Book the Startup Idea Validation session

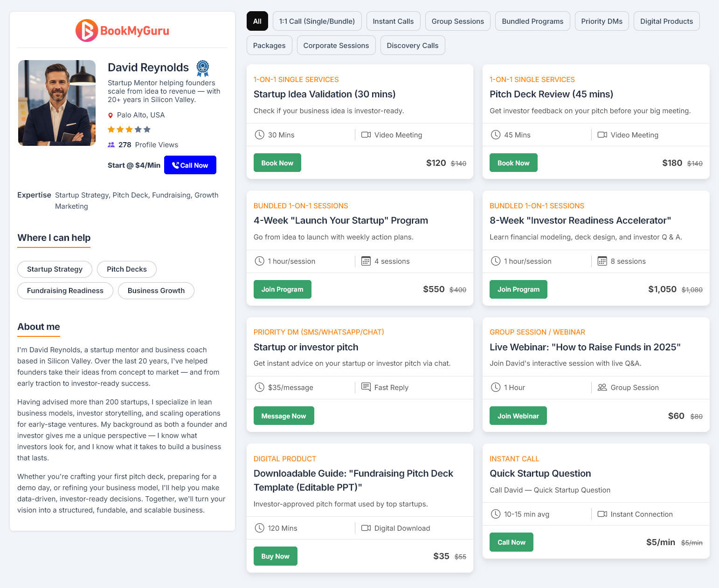(277, 163)
